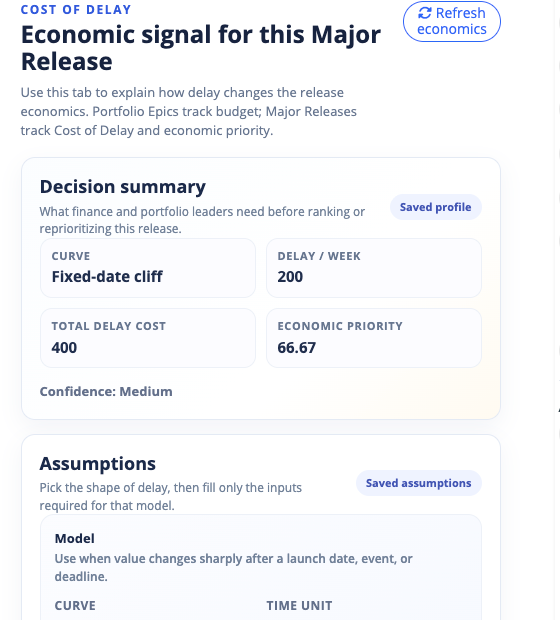This screenshot has height=620, width=560.
Task: Click the Curve label under Model
Action: point(75,605)
